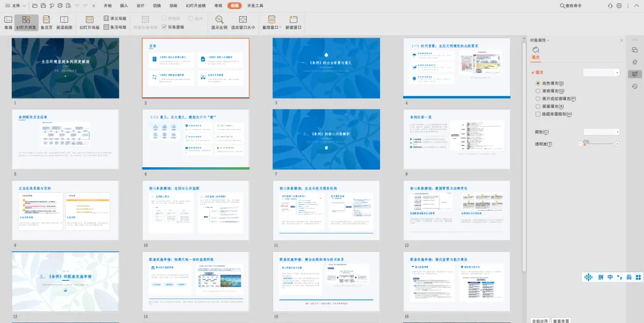The width and height of the screenshot is (644, 323).
Task: Select 幻灯片浏览 slide sorter view
Action: point(26,23)
